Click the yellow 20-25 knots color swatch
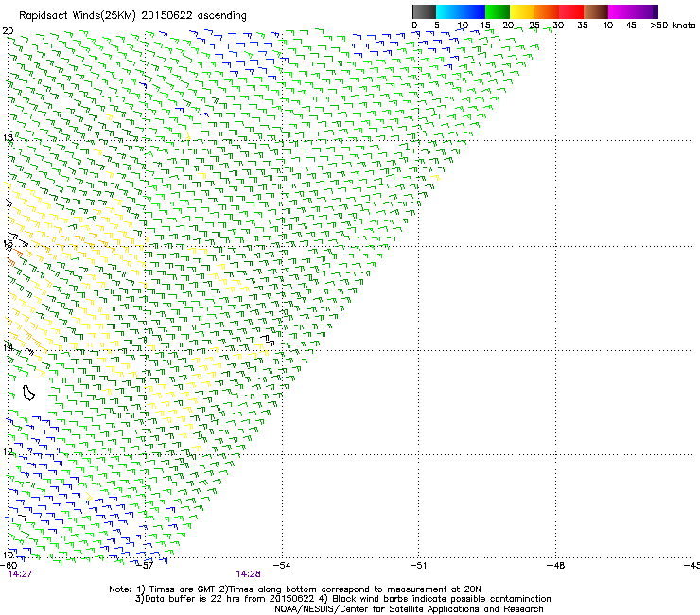 (522, 11)
